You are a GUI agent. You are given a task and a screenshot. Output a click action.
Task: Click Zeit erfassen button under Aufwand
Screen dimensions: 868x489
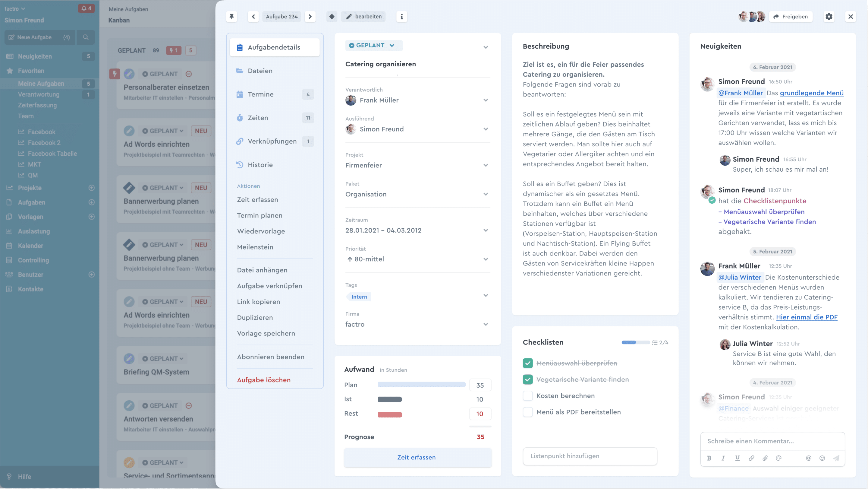(x=417, y=458)
